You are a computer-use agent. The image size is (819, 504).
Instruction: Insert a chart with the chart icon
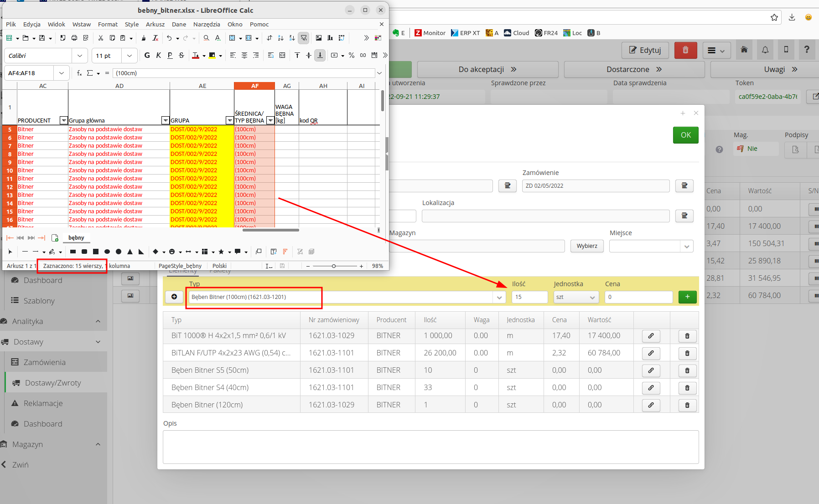pyautogui.click(x=330, y=38)
